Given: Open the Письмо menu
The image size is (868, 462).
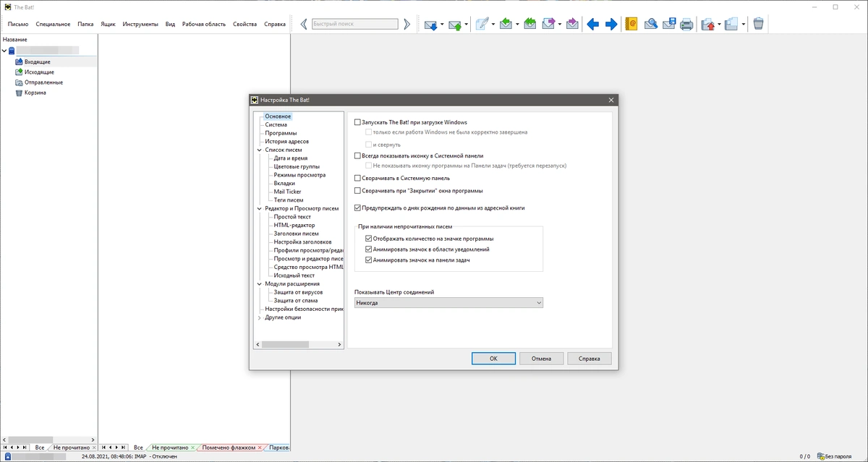Looking at the screenshot, I should pos(18,24).
